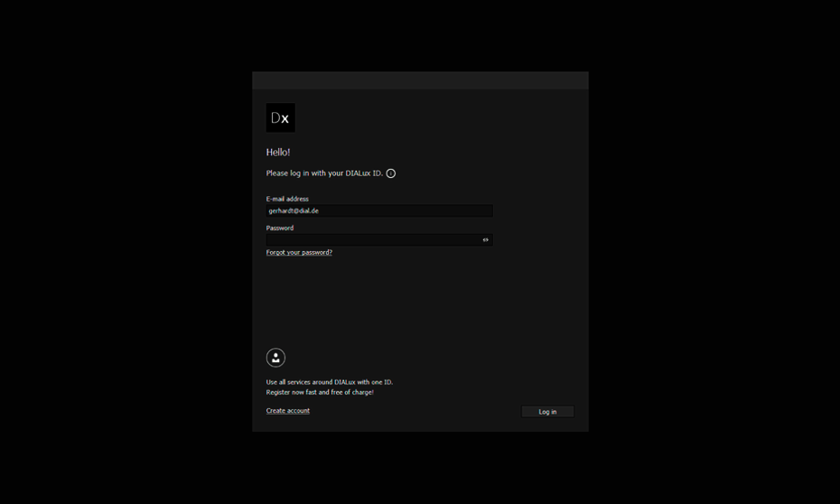This screenshot has height=504, width=840.
Task: Open the 'Create account' link
Action: coord(287,411)
